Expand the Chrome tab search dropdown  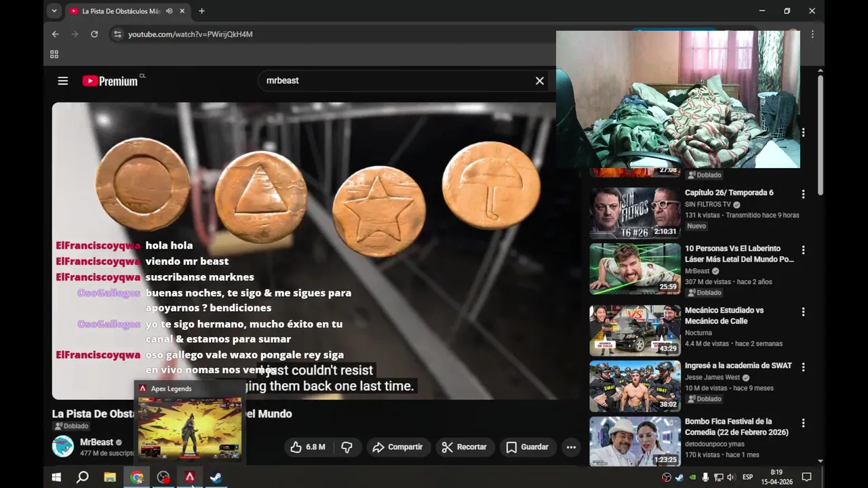click(x=54, y=11)
